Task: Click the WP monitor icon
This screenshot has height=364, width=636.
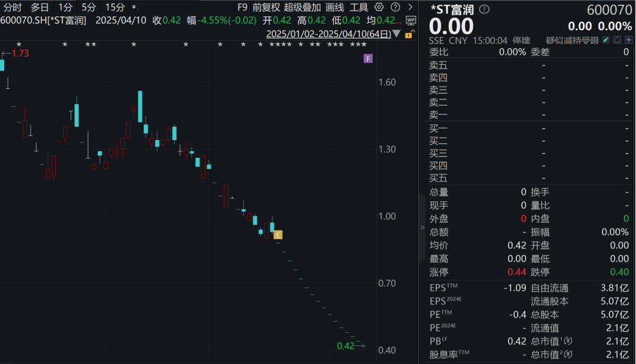Action: (x=410, y=20)
